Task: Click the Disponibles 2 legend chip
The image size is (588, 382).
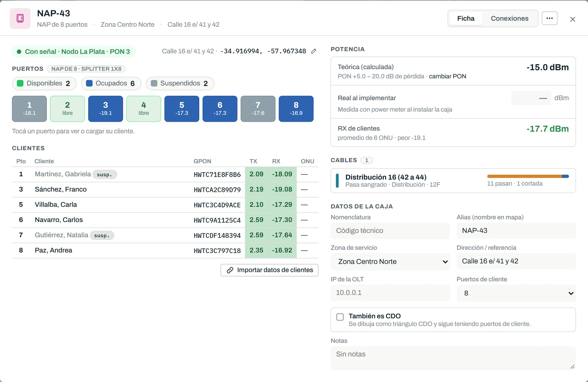Action: click(x=44, y=84)
